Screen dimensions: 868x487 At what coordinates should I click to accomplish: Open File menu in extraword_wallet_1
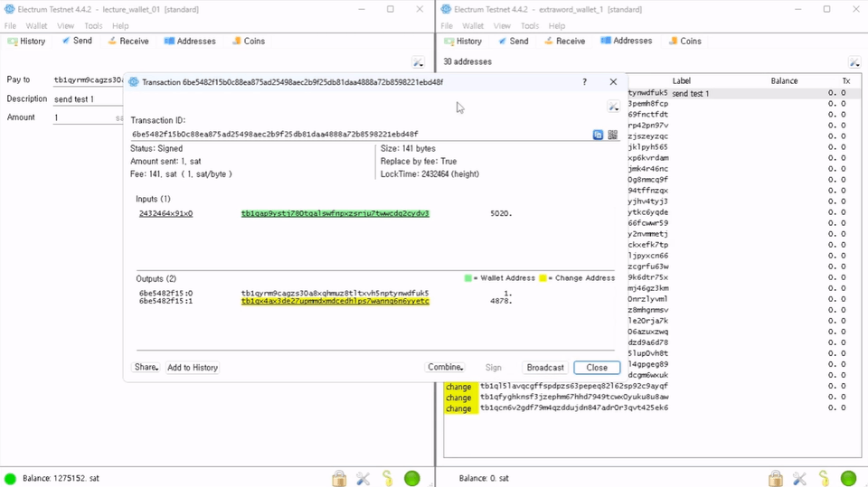pyautogui.click(x=447, y=26)
